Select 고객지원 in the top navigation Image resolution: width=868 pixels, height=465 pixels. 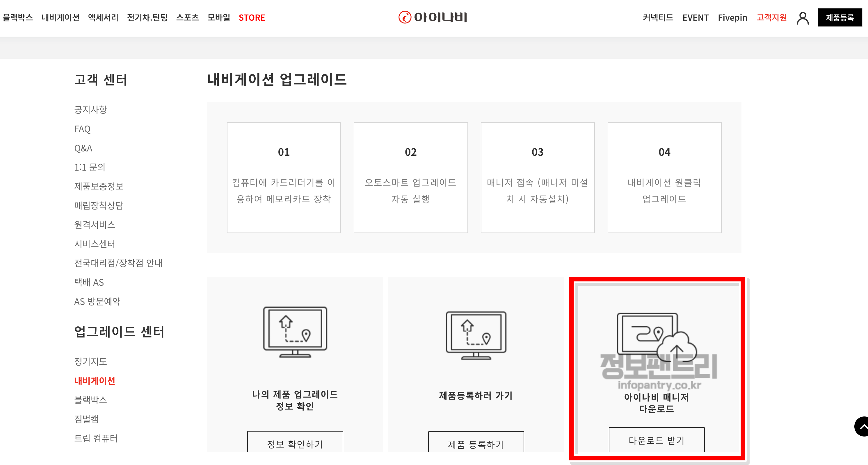pyautogui.click(x=771, y=17)
